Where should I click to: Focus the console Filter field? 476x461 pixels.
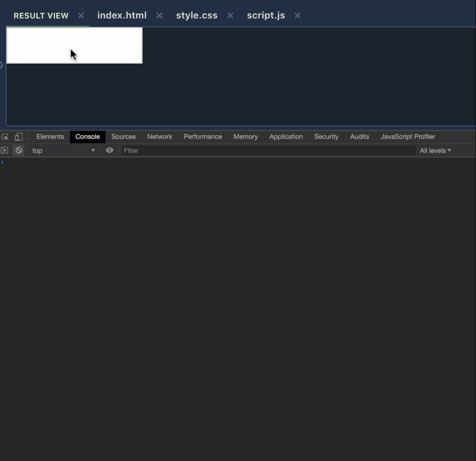pos(269,151)
